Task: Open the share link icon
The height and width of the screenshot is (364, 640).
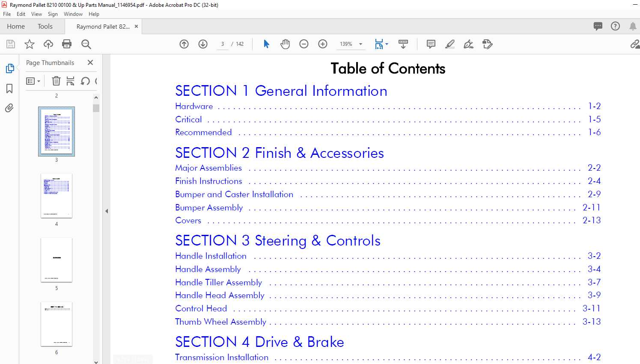Action: 635,44
